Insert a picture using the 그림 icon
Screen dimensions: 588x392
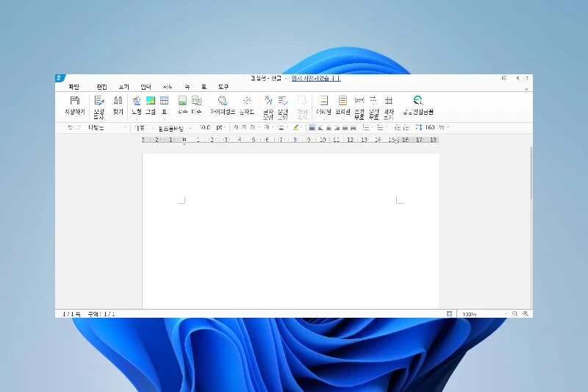(150, 105)
